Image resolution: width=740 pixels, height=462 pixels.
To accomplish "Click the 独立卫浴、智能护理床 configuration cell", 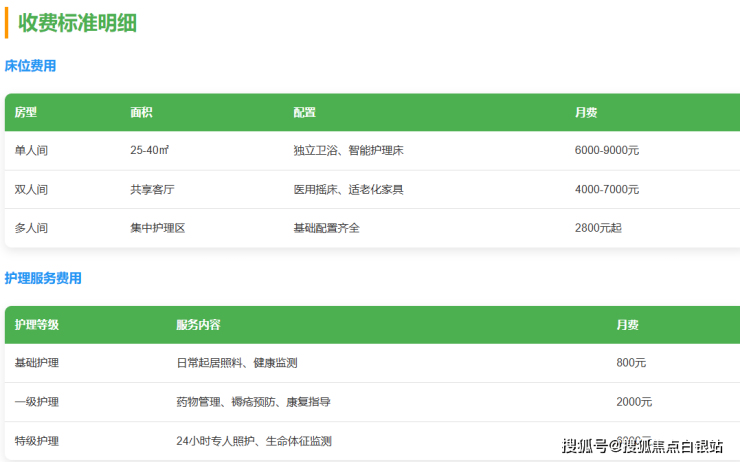I will (348, 151).
